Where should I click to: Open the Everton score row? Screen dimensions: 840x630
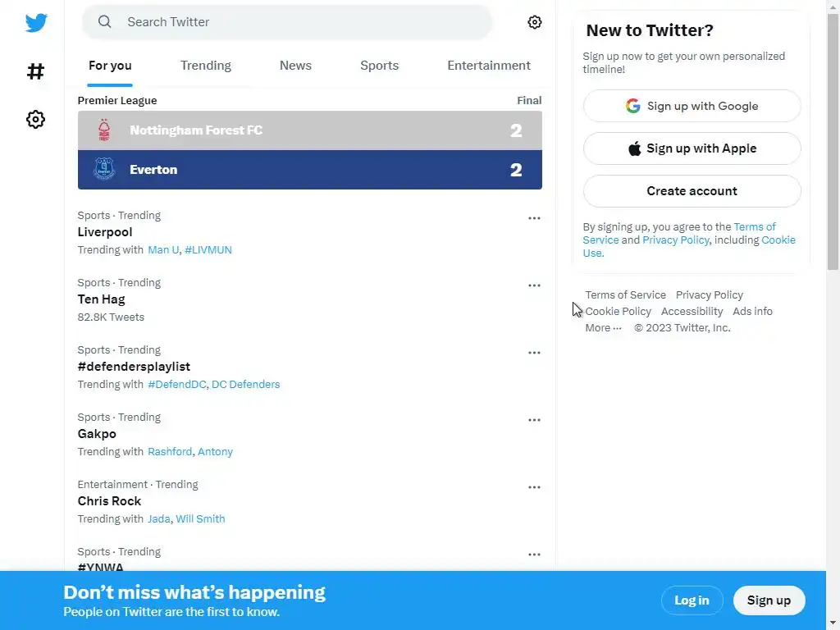309,169
